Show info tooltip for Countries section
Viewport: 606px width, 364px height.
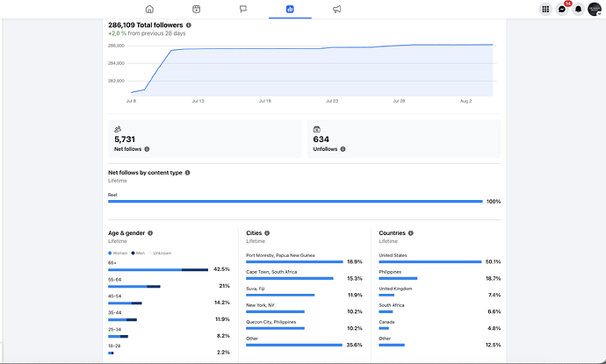click(411, 233)
